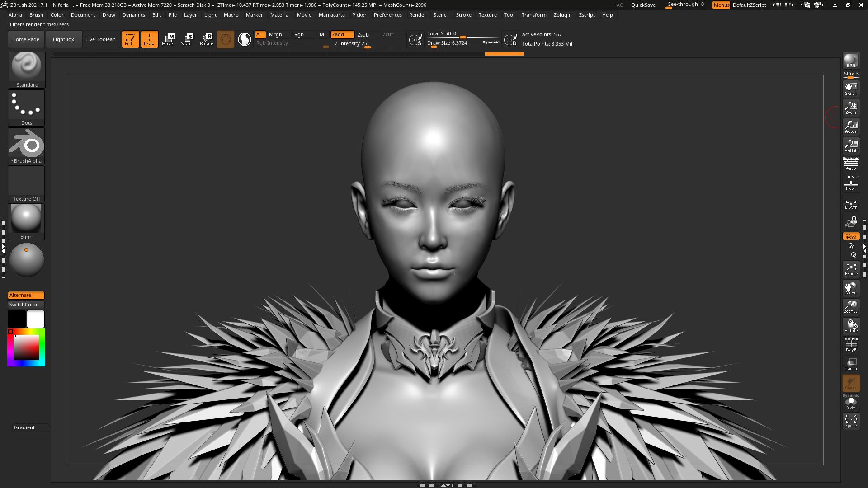The width and height of the screenshot is (868, 488).
Task: Toggle Perspective distortion with Persp button
Action: [x=851, y=164]
